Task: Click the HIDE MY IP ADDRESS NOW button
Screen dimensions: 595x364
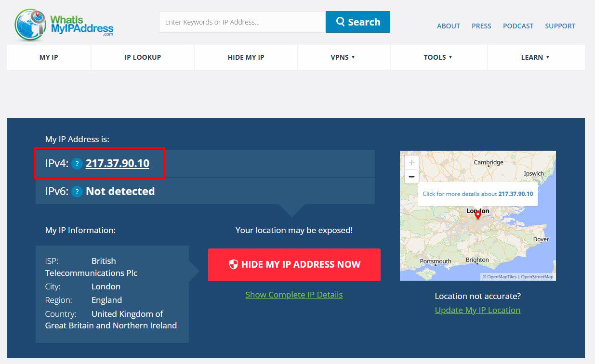Action: pos(294,264)
